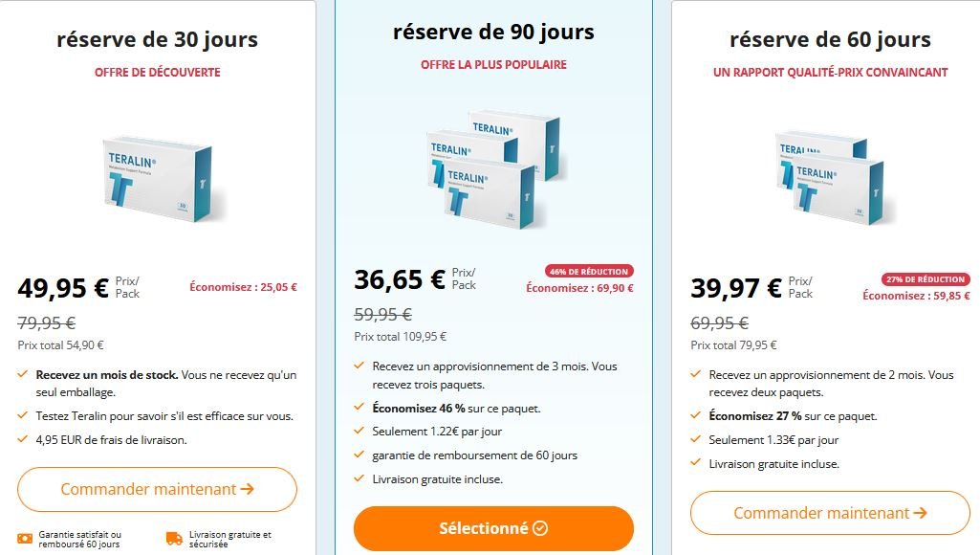Screen dimensions: 980x555
Task: Select the réserve de 90 jours heading
Action: 493,32
